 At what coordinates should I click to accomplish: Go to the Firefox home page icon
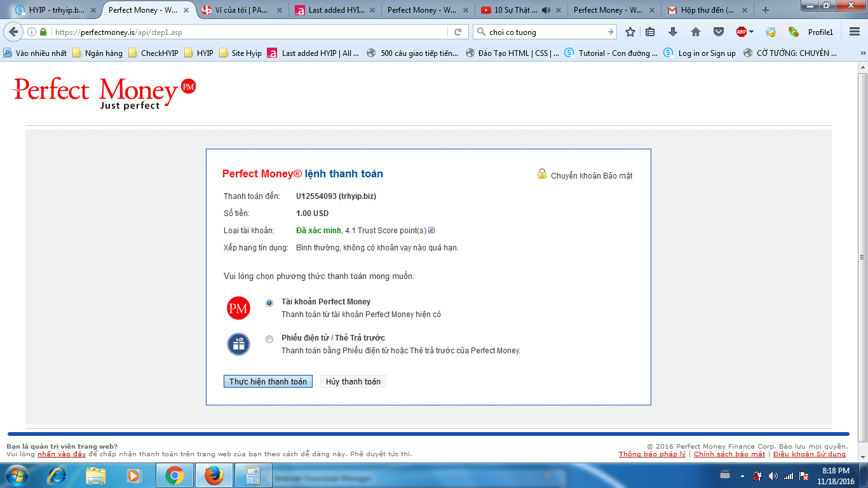(x=696, y=32)
